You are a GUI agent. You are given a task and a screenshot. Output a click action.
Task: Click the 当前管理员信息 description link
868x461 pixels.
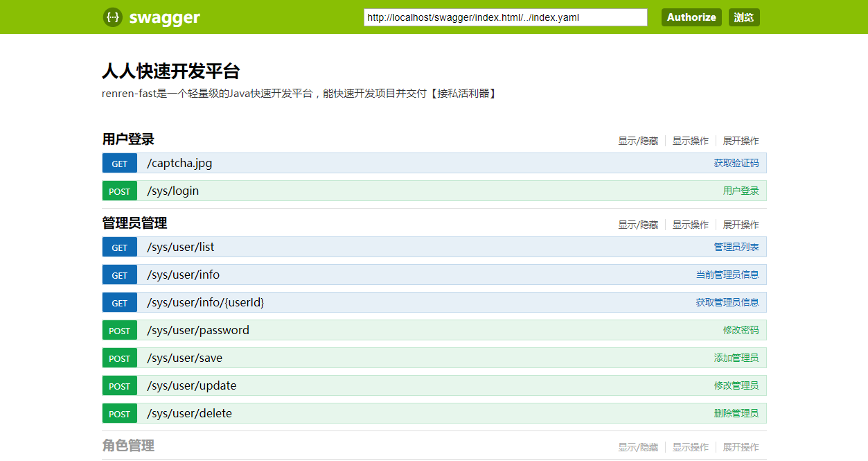tap(727, 275)
